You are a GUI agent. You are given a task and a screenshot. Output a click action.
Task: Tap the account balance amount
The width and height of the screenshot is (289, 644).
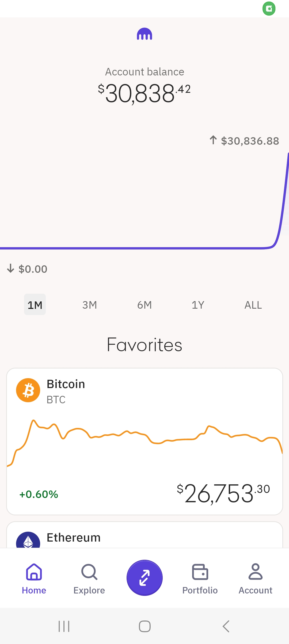pyautogui.click(x=144, y=93)
